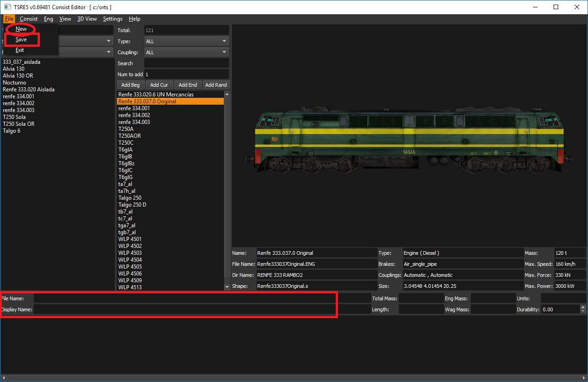Click New in the File menu
This screenshot has height=382, width=588.
pyautogui.click(x=21, y=29)
